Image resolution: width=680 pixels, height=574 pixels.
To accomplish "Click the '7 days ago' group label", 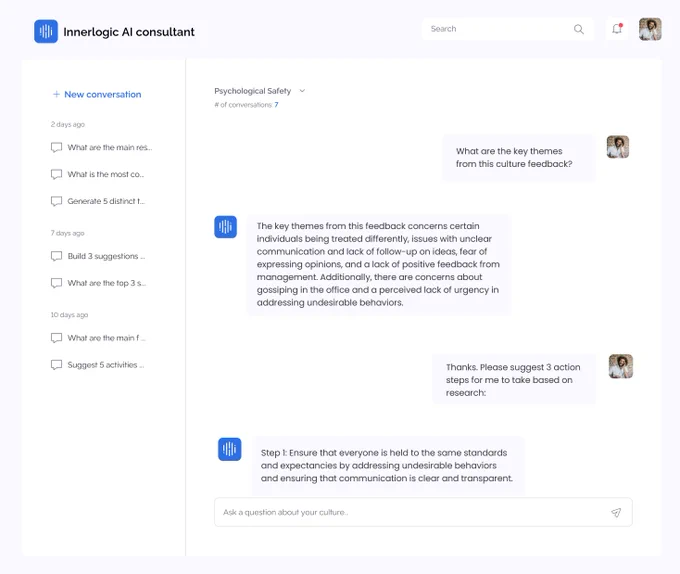I will (x=67, y=233).
